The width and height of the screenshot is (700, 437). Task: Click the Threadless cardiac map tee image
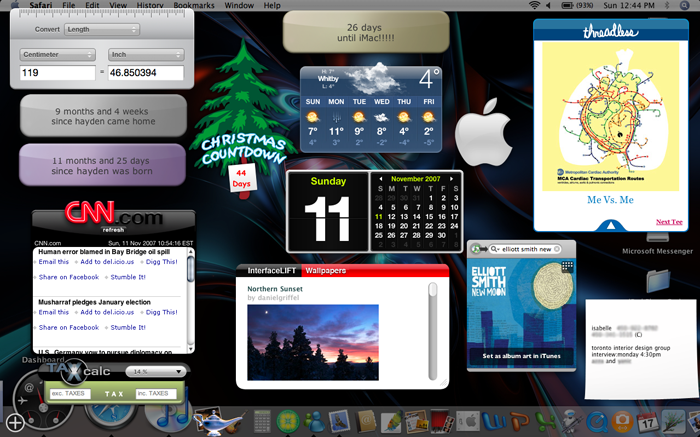(x=610, y=116)
